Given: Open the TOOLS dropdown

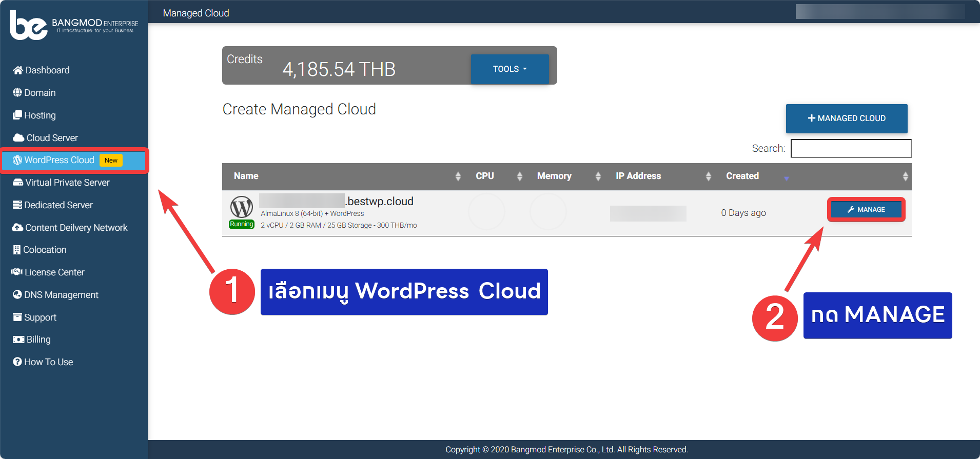Looking at the screenshot, I should (x=509, y=69).
